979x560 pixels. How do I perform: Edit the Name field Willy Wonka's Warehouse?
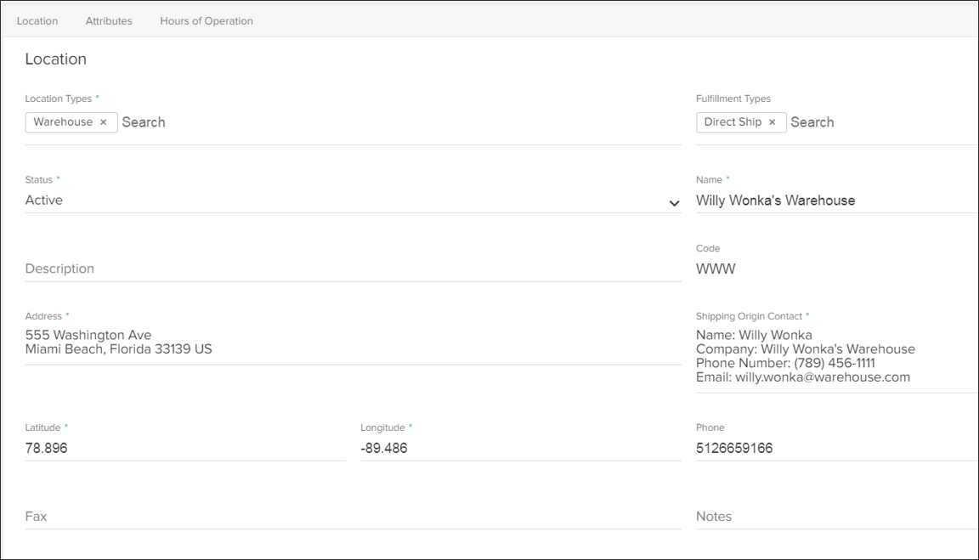click(836, 201)
